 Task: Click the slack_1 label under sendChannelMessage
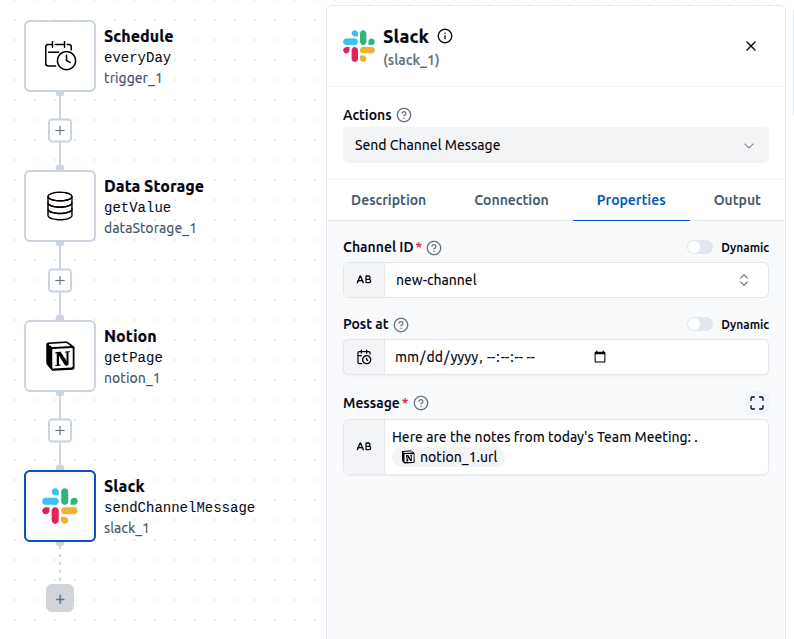click(127, 528)
